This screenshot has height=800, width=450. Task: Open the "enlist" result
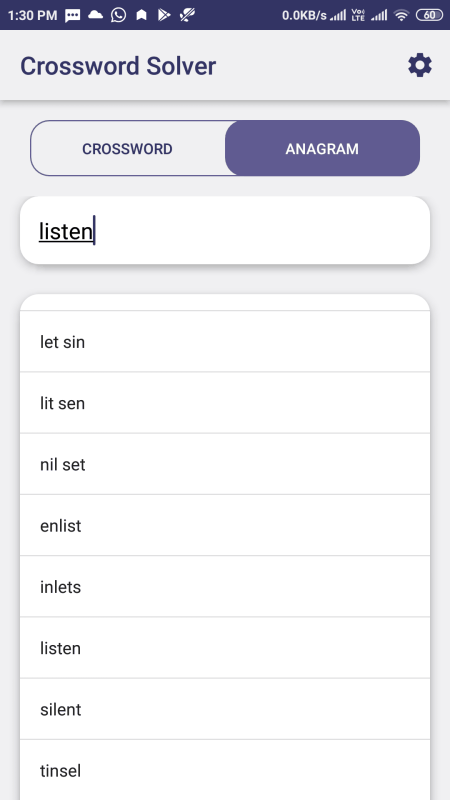click(225, 526)
